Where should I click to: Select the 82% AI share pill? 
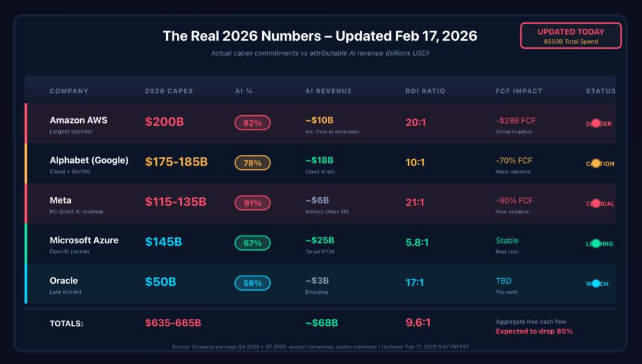coord(253,123)
